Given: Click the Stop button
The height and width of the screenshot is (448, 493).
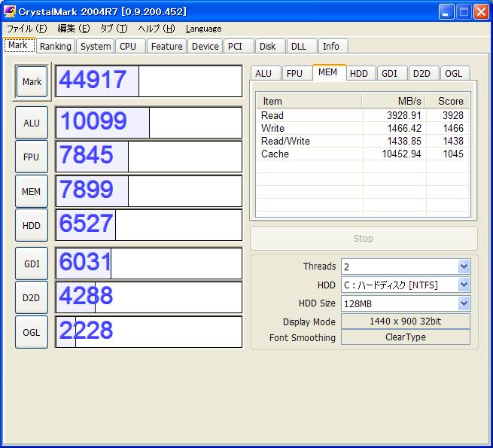Looking at the screenshot, I should [364, 239].
